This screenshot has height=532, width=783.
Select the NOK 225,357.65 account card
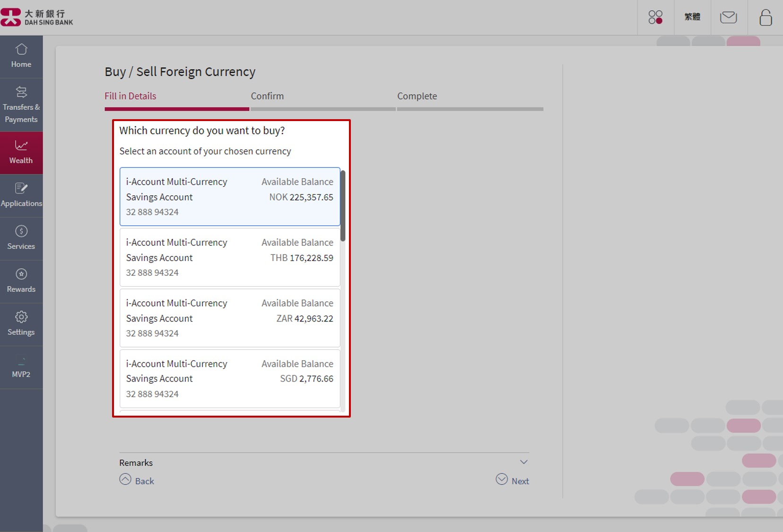point(230,196)
